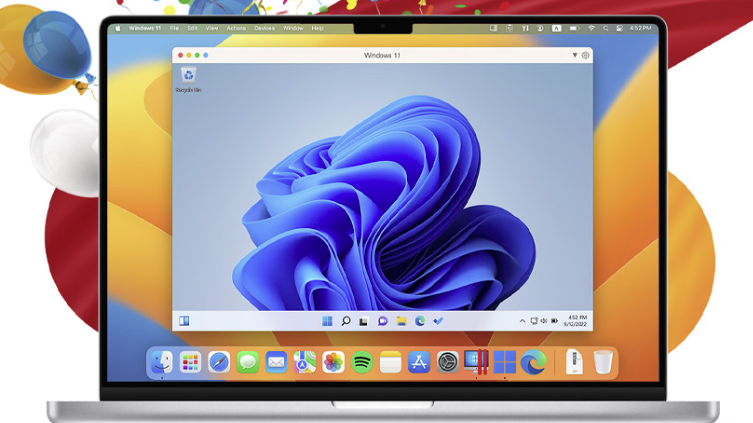
Task: Launch Spotify from the Dock
Action: click(362, 362)
